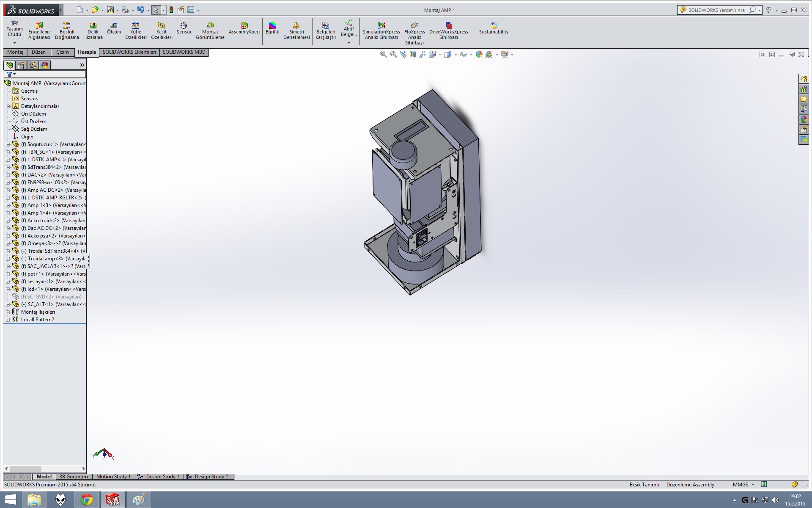Run Boşluk Doğrulama clearance verification
This screenshot has height=508, width=812.
pos(67,31)
